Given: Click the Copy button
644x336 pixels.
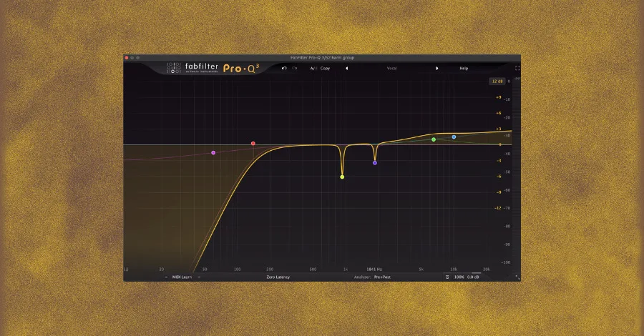Looking at the screenshot, I should pos(325,68).
